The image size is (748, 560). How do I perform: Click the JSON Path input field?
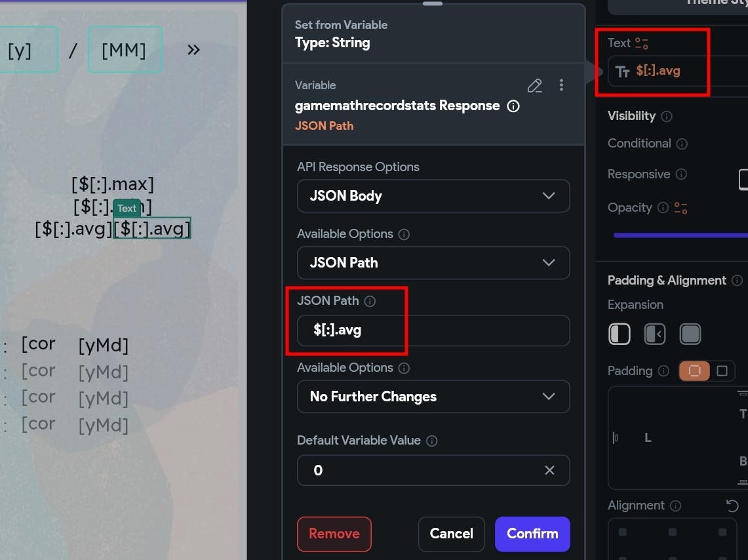tap(433, 330)
